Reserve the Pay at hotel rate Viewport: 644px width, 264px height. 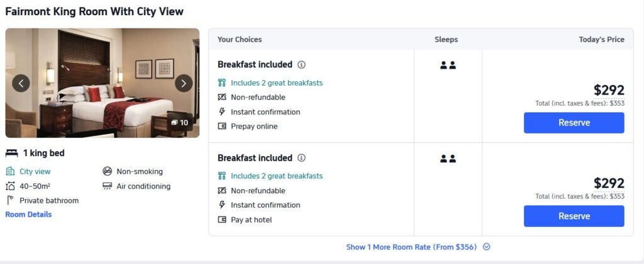click(x=574, y=216)
